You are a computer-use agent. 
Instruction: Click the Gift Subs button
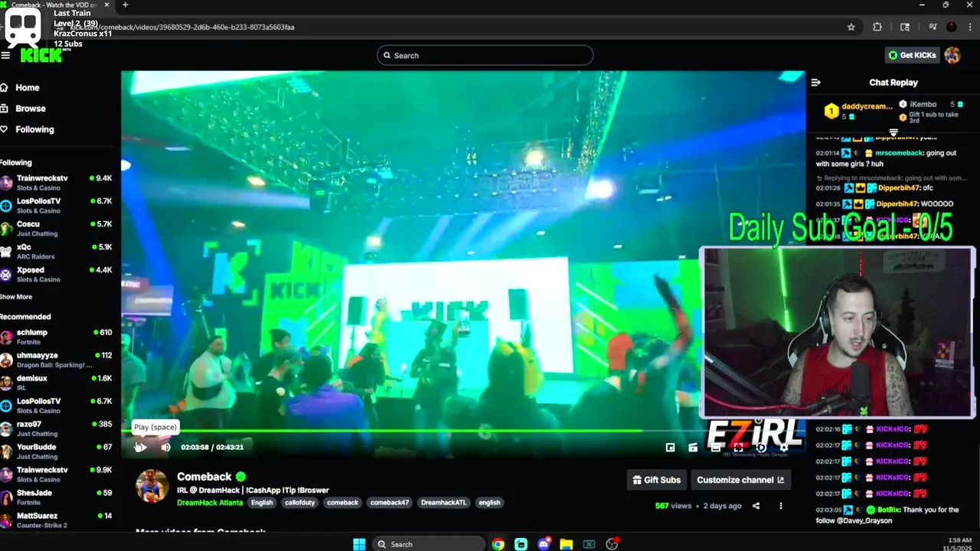[x=656, y=480]
